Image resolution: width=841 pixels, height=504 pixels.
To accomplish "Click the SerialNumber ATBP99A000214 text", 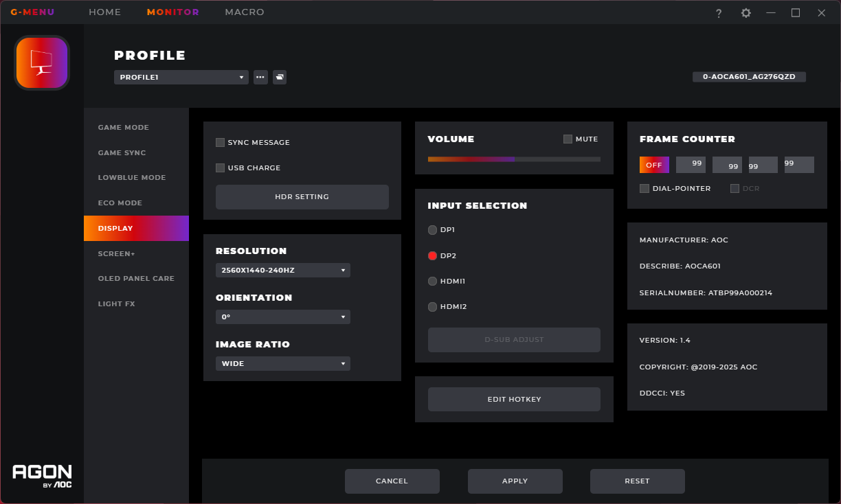I will coord(706,293).
